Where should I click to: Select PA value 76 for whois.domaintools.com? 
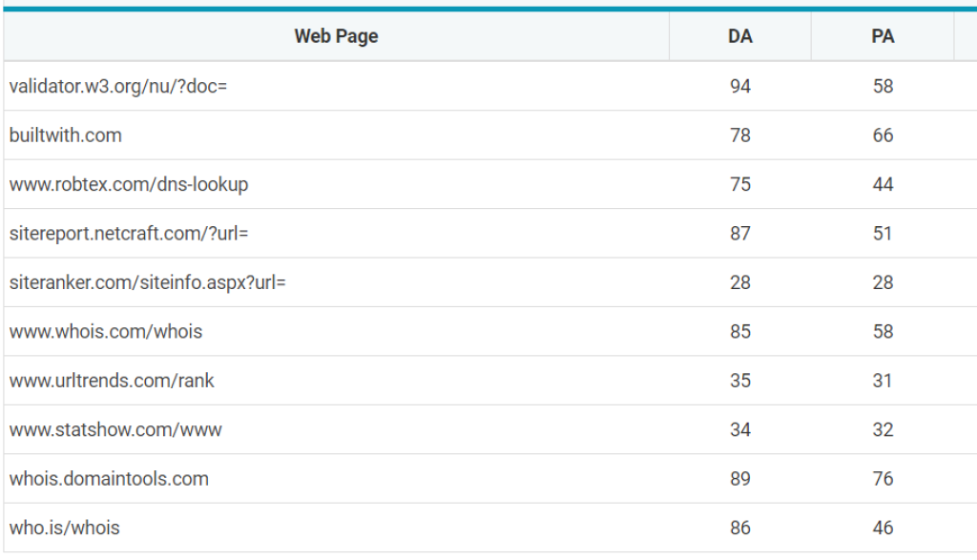click(883, 479)
